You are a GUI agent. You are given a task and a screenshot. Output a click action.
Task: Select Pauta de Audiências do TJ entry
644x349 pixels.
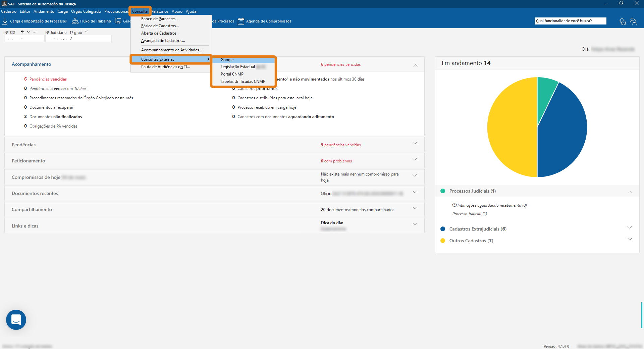coord(171,67)
